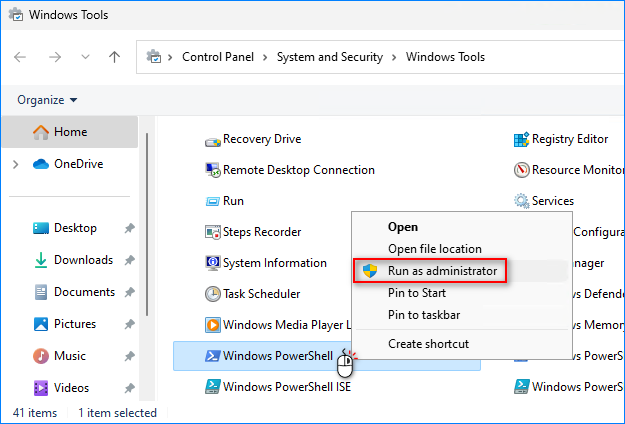Image resolution: width=625 pixels, height=424 pixels.
Task: Go up one level with Up arrow
Action: (x=114, y=57)
